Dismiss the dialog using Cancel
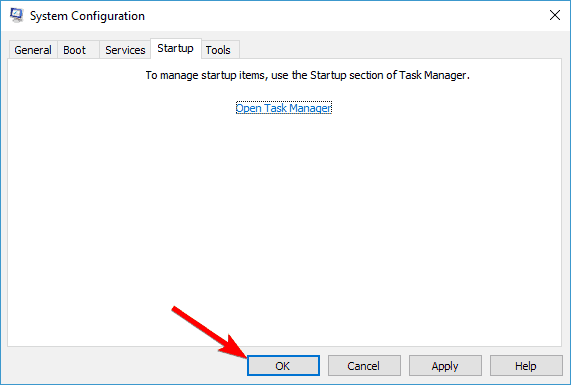 tap(364, 366)
